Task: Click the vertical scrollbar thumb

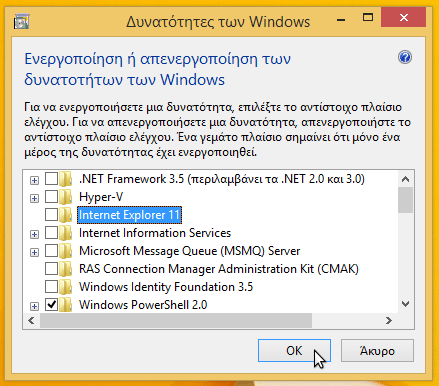Action: point(405,200)
